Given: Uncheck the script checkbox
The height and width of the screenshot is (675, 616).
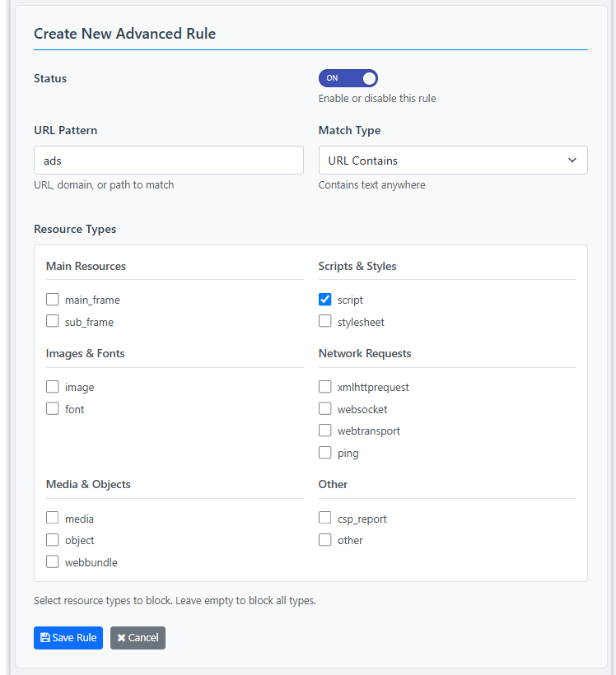Looking at the screenshot, I should pos(325,300).
